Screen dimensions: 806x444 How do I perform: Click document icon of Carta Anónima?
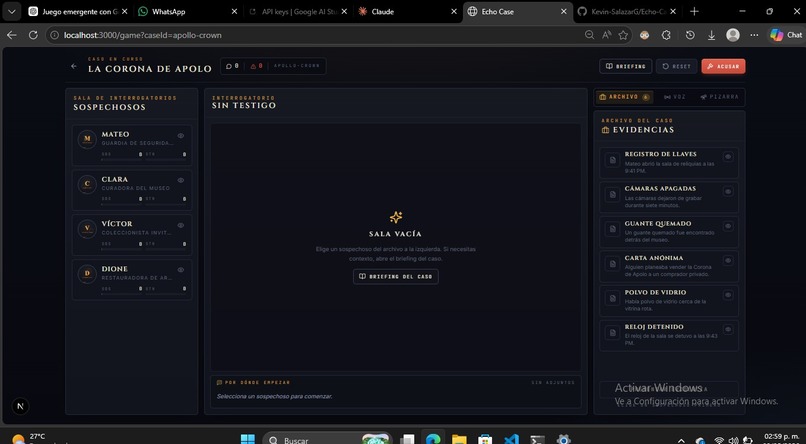tap(612, 264)
